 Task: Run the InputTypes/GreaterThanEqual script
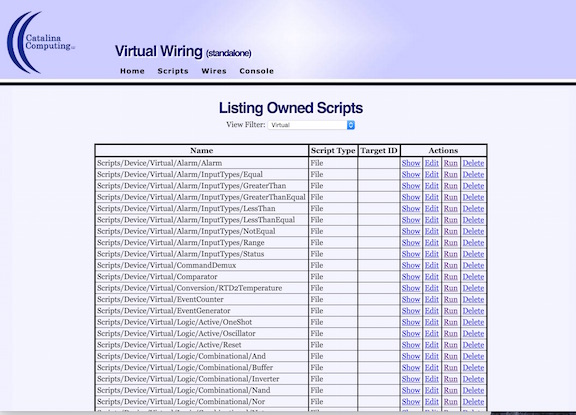pos(450,197)
